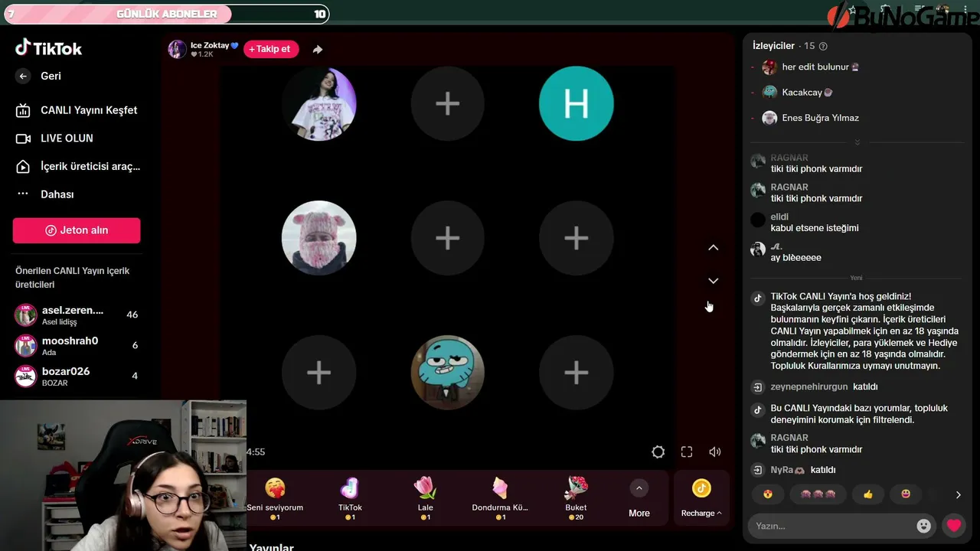This screenshot has width=980, height=551.
Task: Toggle fullscreen mode on the stream
Action: [x=687, y=452]
